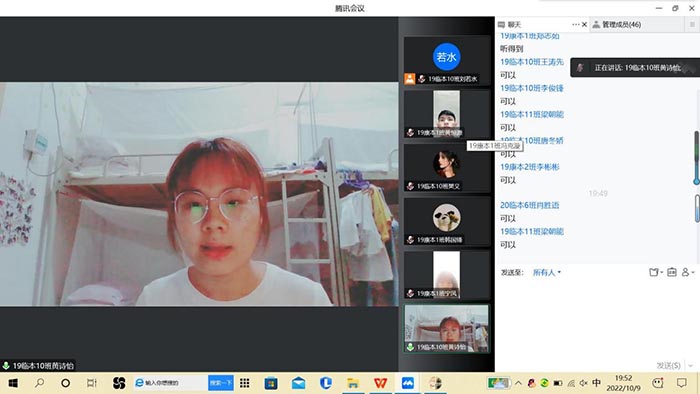Click muted mic icon on 若水 tile
The width and height of the screenshot is (700, 394).
click(421, 79)
